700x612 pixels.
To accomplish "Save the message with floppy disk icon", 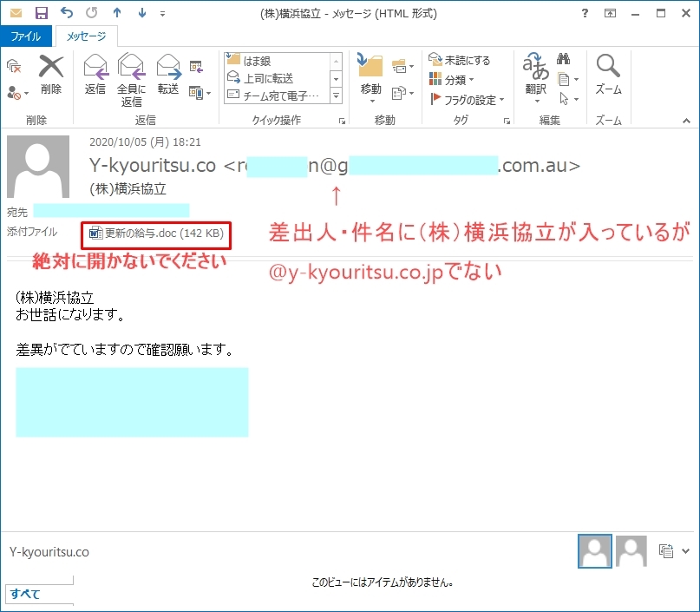I will (x=41, y=13).
